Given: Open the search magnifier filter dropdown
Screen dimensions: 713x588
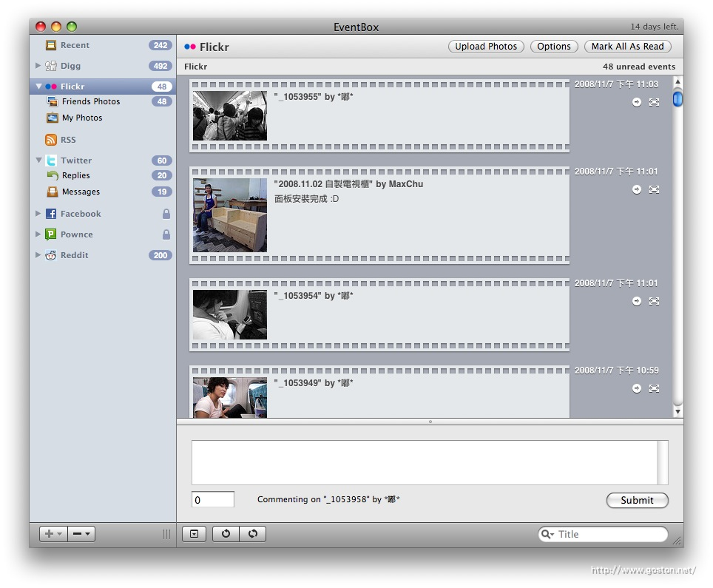Looking at the screenshot, I should tap(547, 534).
